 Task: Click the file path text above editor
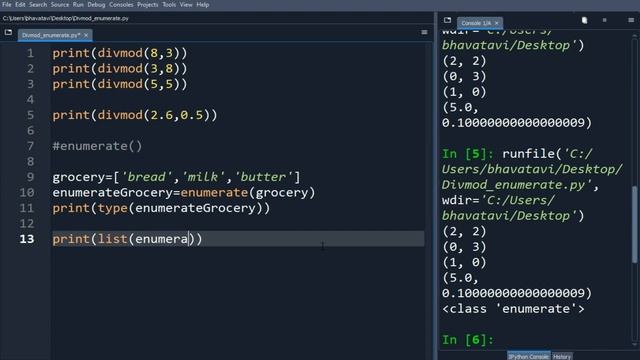(65, 18)
